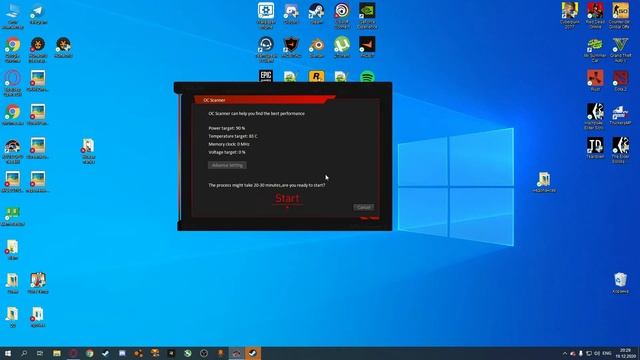
Task: Click the taskbar search icon
Action: (x=24, y=353)
